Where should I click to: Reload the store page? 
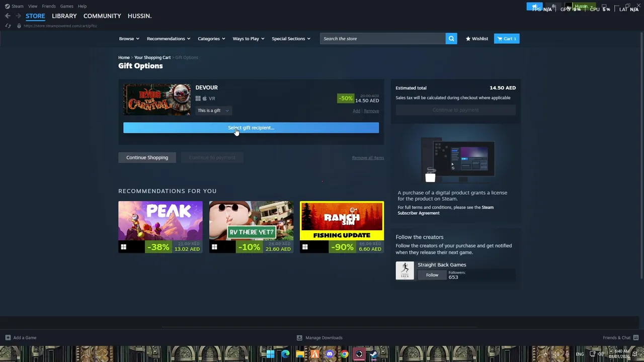pyautogui.click(x=8, y=26)
